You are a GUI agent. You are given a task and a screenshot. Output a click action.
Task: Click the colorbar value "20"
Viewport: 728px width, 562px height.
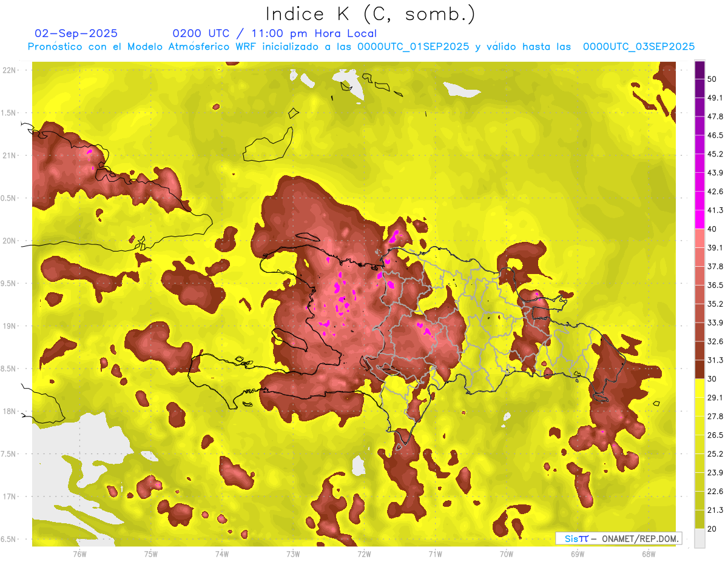[712, 529]
